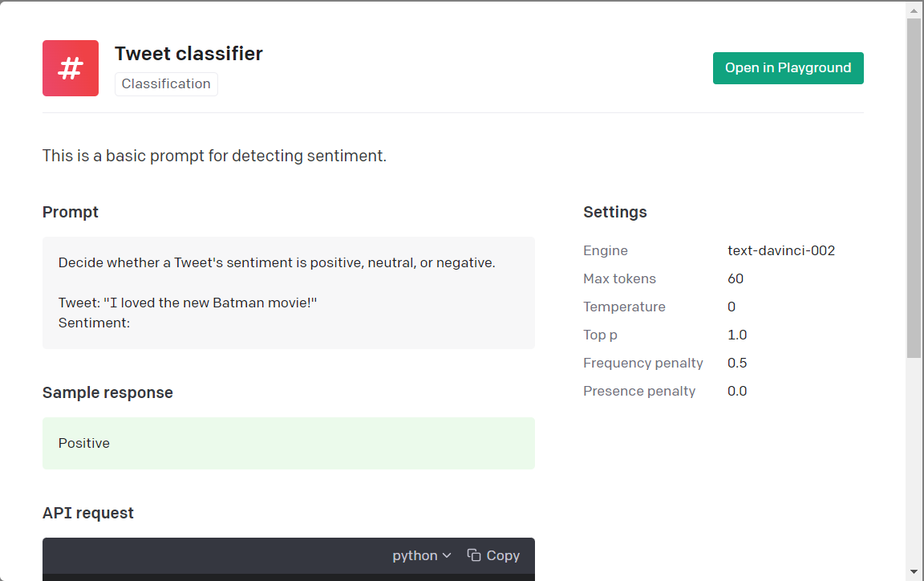Image resolution: width=924 pixels, height=581 pixels.
Task: Click the API request section heading
Action: (87, 513)
